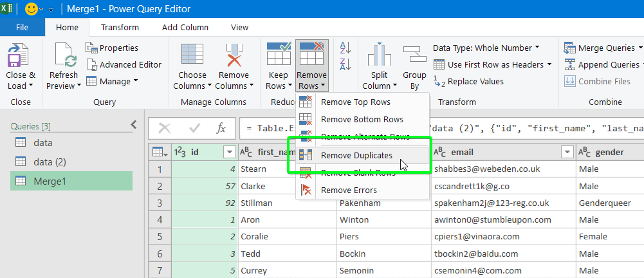Open the Advanced Editor

click(x=124, y=64)
